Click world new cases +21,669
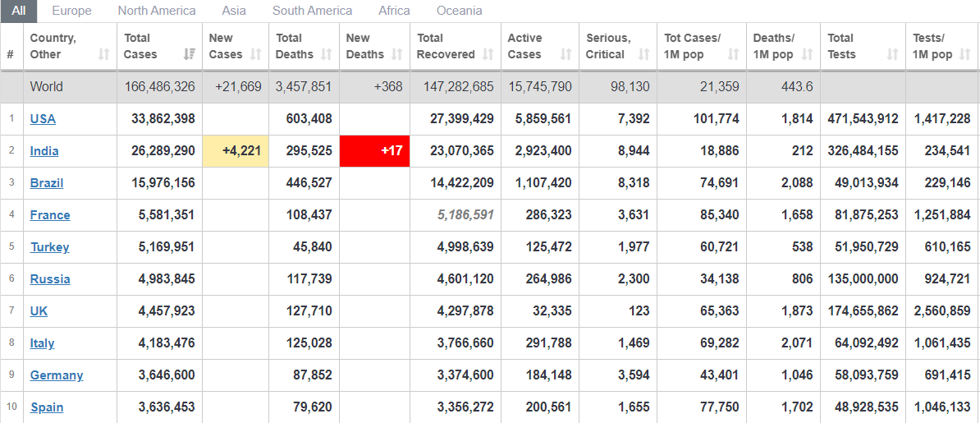The height and width of the screenshot is (423, 980). tap(238, 87)
